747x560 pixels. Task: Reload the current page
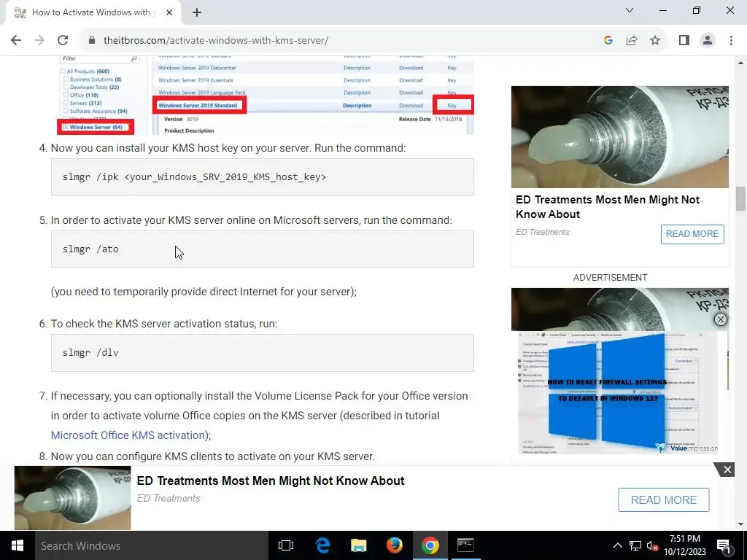pyautogui.click(x=63, y=41)
